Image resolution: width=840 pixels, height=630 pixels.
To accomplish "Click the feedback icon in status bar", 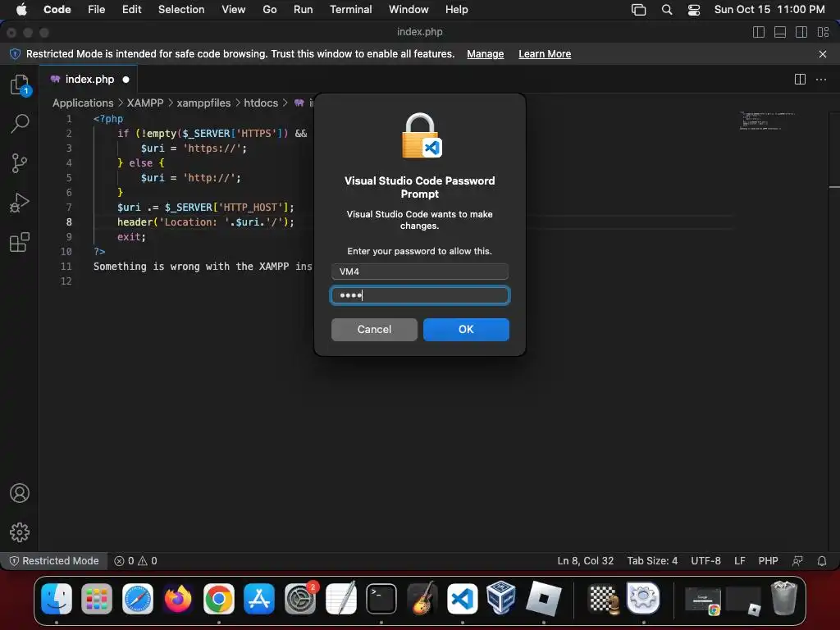I will [797, 561].
